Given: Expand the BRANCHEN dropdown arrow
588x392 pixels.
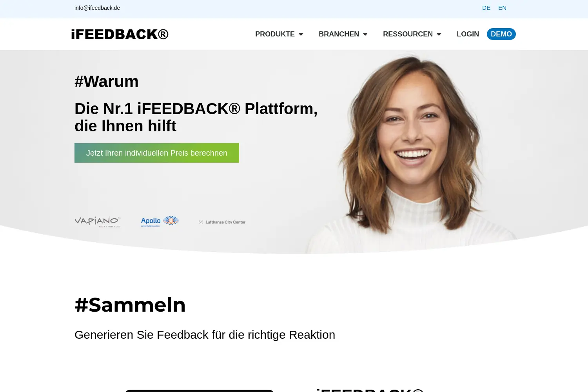Looking at the screenshot, I should click(x=365, y=34).
